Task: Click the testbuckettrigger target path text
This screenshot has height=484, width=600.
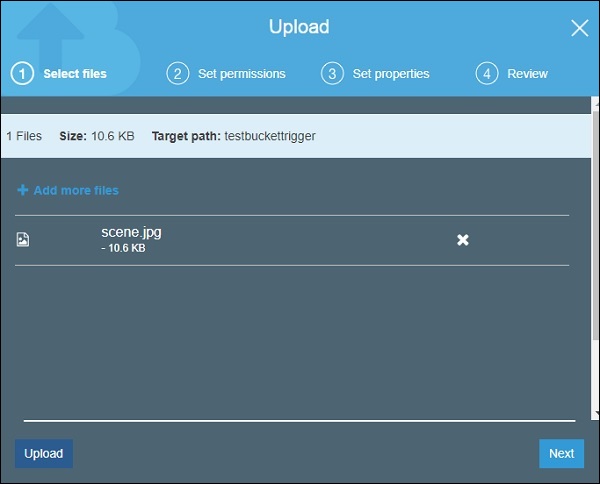Action: tap(270, 136)
